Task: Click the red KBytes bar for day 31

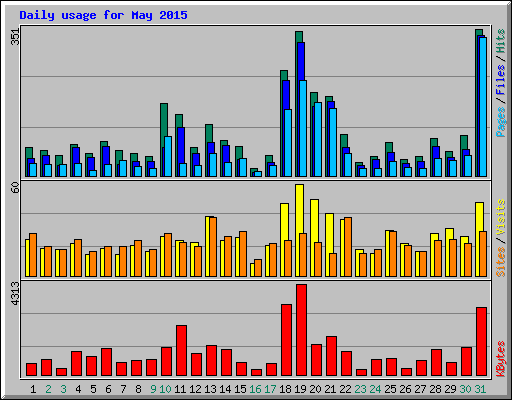Action: [481, 342]
